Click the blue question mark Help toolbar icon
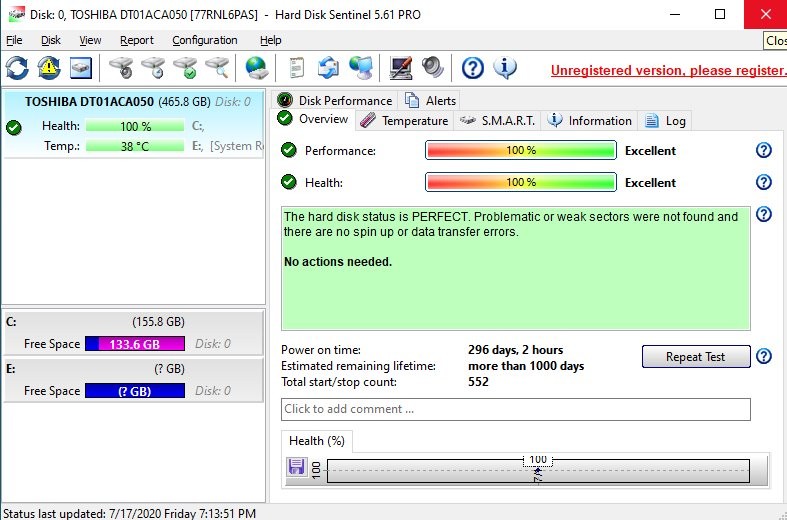 click(x=472, y=68)
